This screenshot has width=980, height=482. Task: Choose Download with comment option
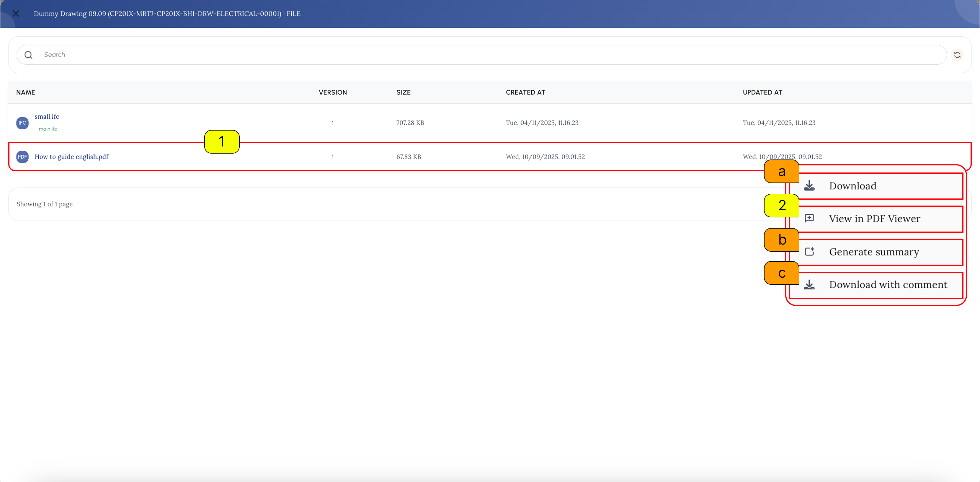point(876,285)
